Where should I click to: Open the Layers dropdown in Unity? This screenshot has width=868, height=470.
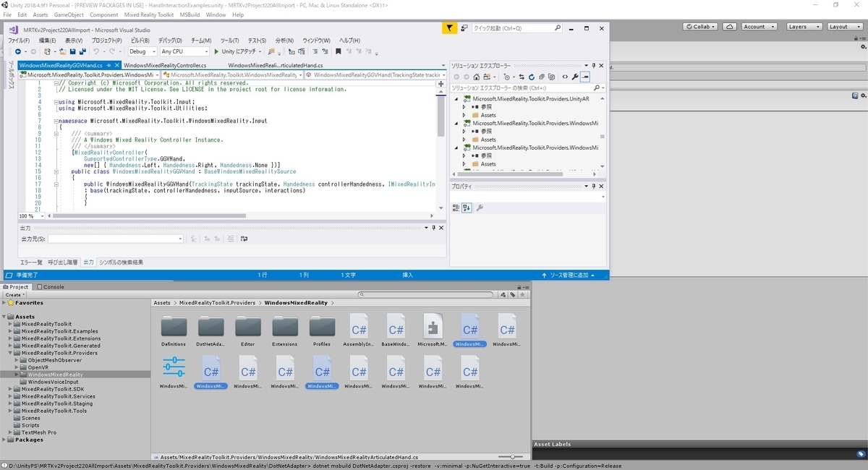803,26
